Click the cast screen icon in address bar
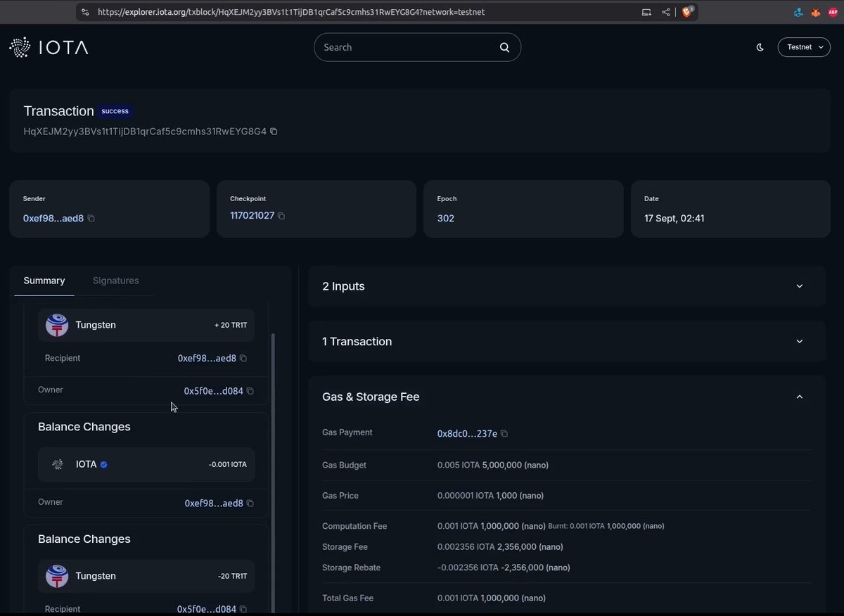This screenshot has height=616, width=844. click(x=646, y=12)
